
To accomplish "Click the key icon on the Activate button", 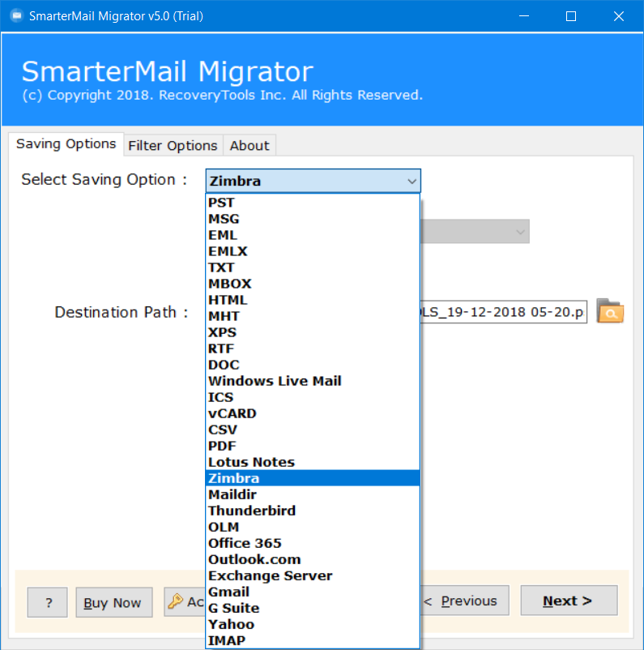I will [x=175, y=601].
